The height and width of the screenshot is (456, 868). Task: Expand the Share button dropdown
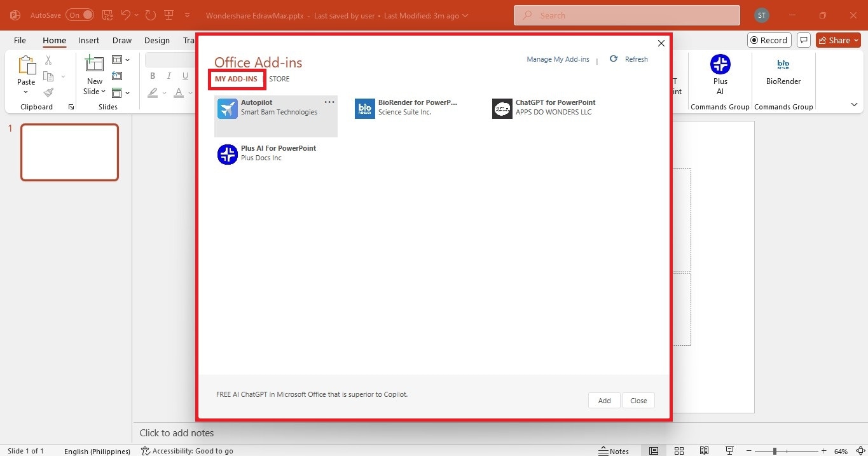coord(856,40)
